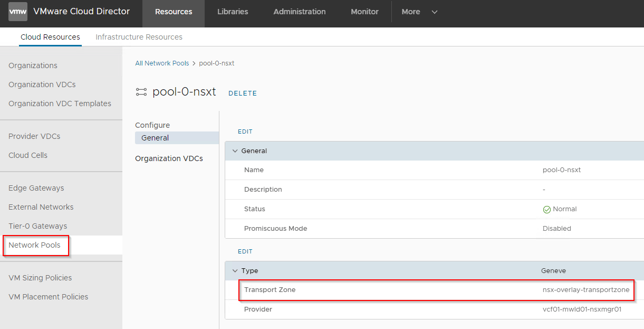Click the nsx-overlay-transportzone value

point(586,290)
